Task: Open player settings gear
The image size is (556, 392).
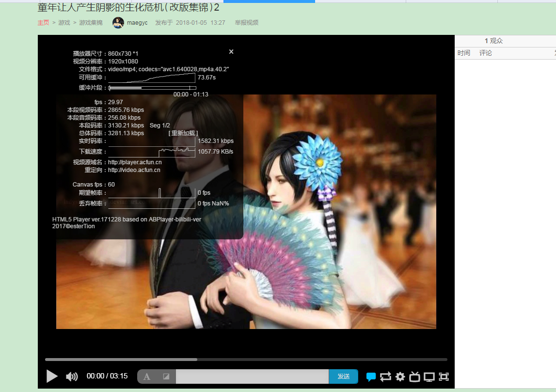Action: click(x=400, y=376)
